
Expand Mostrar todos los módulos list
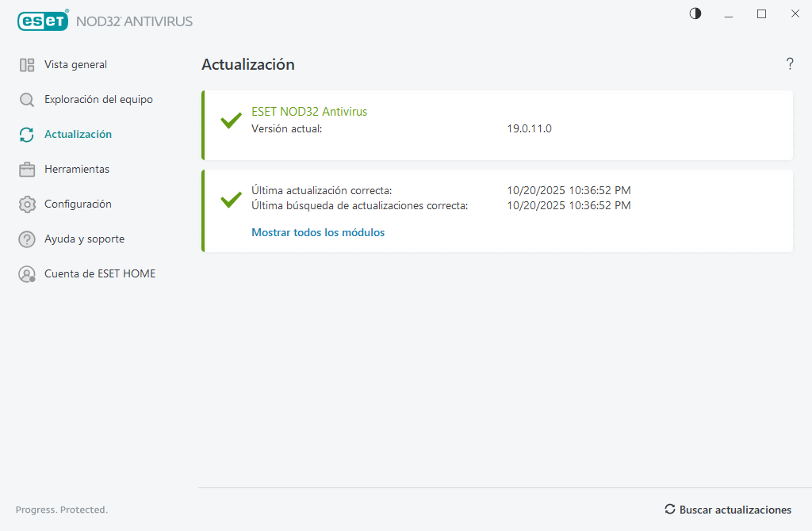pyautogui.click(x=318, y=232)
